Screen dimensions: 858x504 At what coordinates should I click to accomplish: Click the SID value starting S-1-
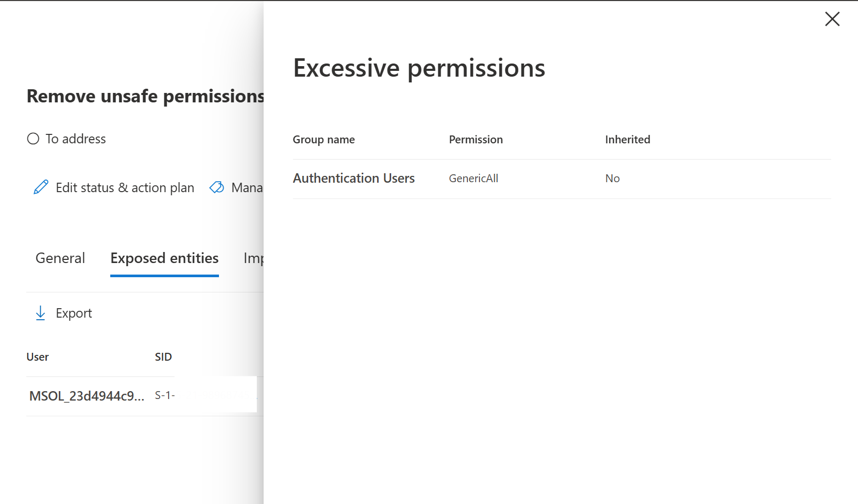tap(165, 395)
